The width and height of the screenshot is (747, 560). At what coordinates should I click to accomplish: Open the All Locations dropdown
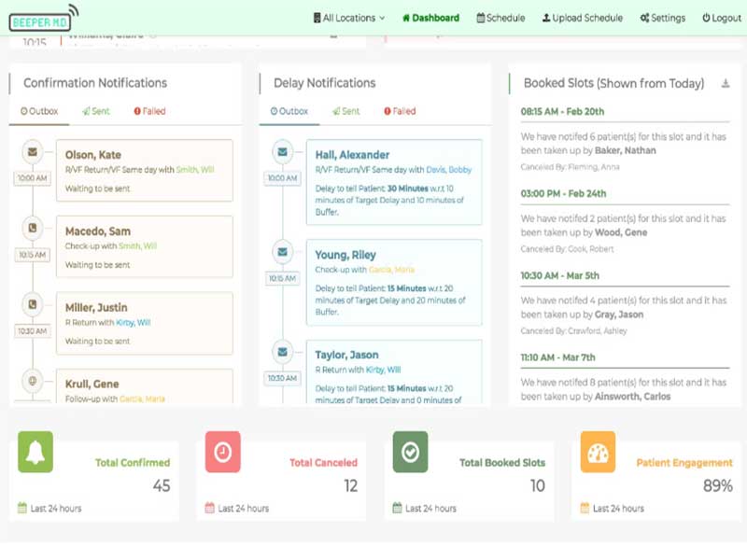point(349,18)
